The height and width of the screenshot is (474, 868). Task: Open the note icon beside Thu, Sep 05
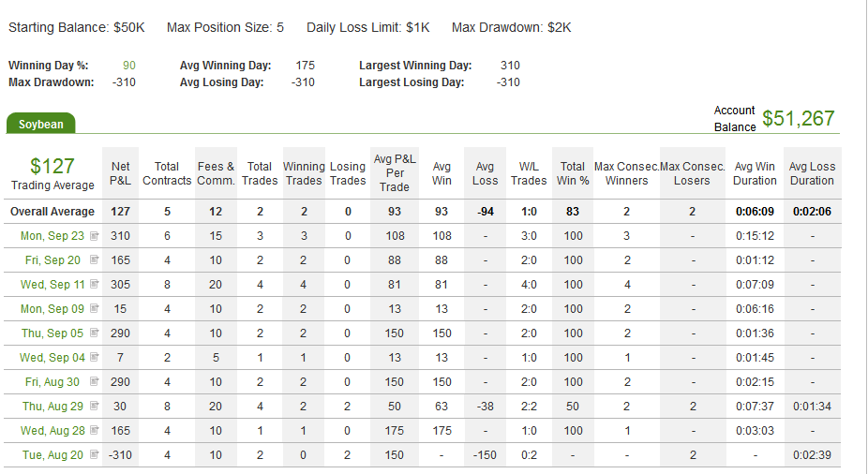[94, 333]
